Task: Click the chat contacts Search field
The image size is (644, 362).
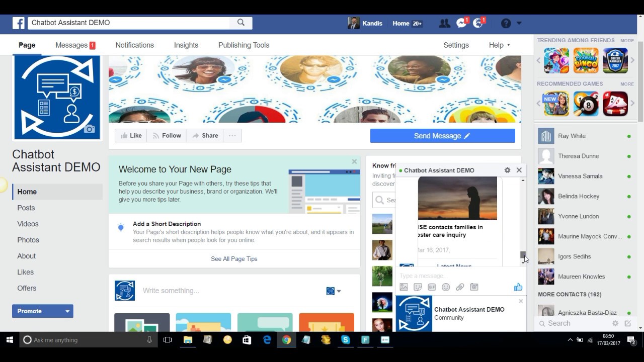Action: tap(574, 323)
